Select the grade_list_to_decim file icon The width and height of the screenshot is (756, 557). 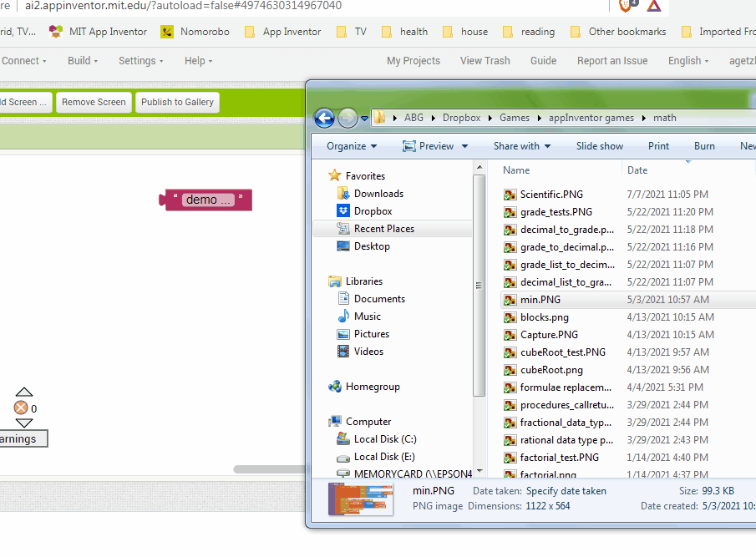(510, 265)
